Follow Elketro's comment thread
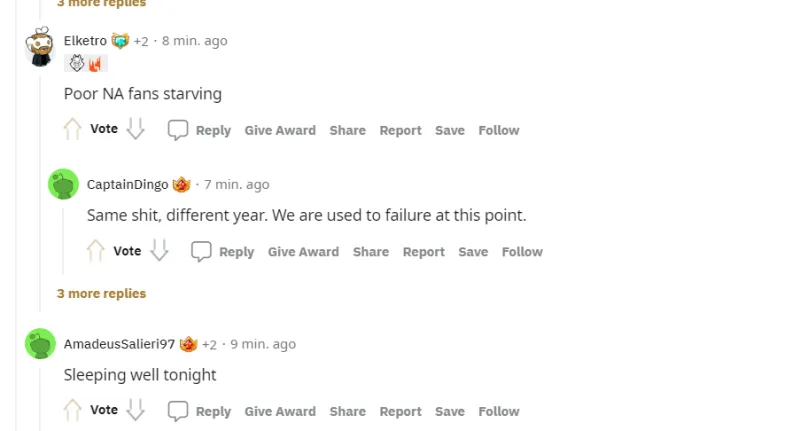Image resolution: width=800 pixels, height=431 pixels. pyautogui.click(x=498, y=130)
